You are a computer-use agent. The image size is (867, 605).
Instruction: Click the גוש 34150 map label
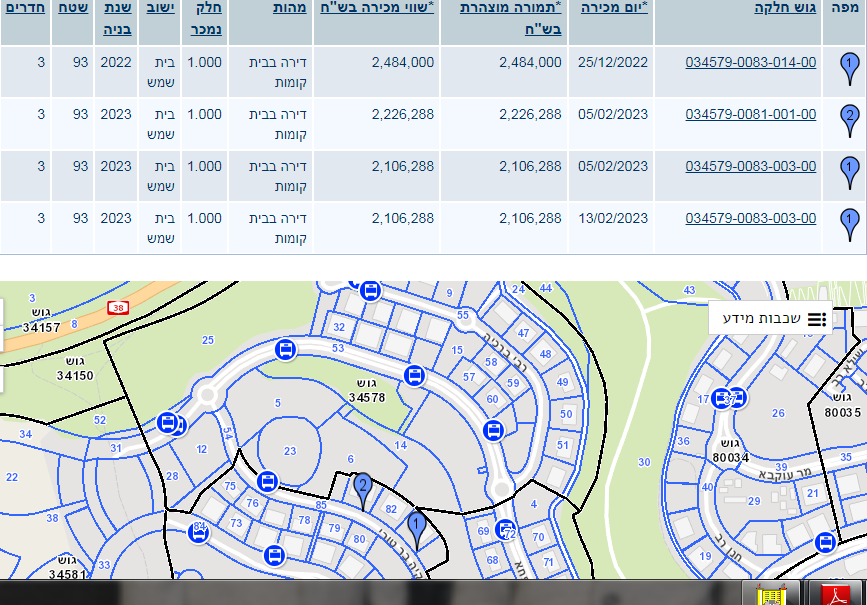point(75,369)
